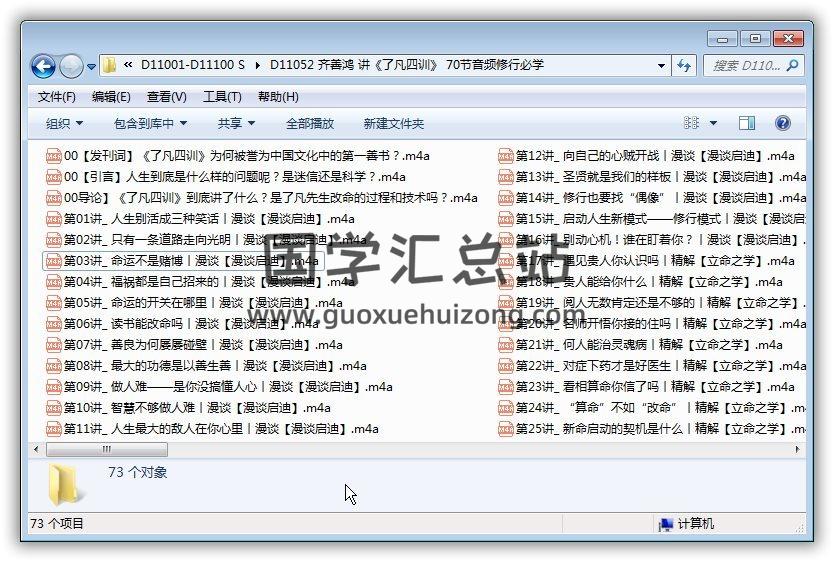
Task: Click in the search input field
Action: [x=745, y=66]
